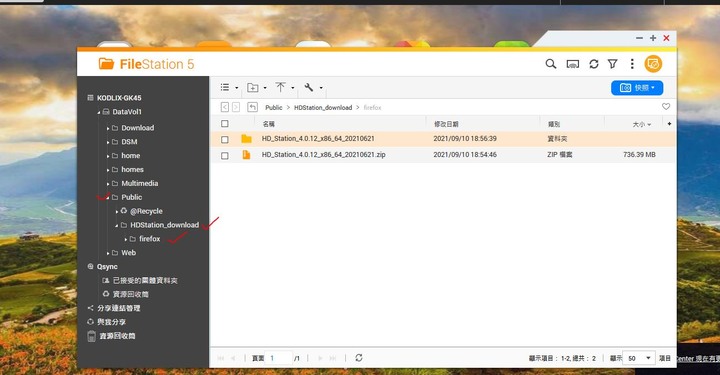Open the bottom 資源回收筒 trash icon
Viewport: 720px width, 375px height.
(x=91, y=336)
